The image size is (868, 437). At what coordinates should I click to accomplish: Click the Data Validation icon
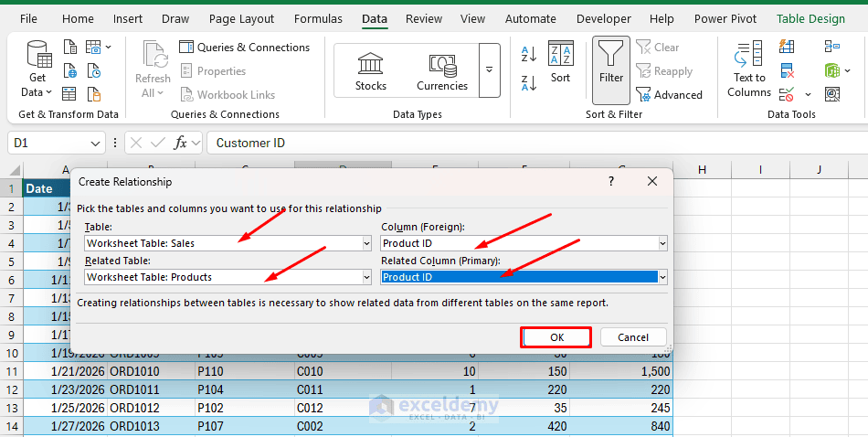787,95
